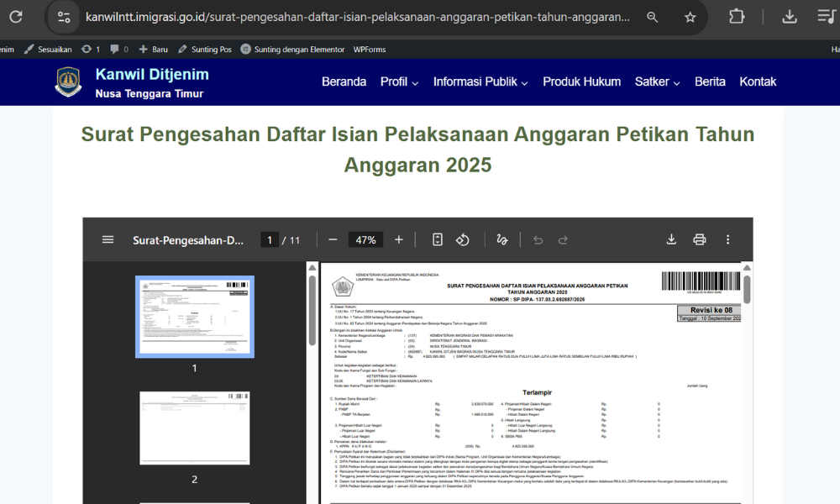Screen dimensions: 840x504
Task: Expand the Informasi Publik dropdown
Action: (x=480, y=82)
